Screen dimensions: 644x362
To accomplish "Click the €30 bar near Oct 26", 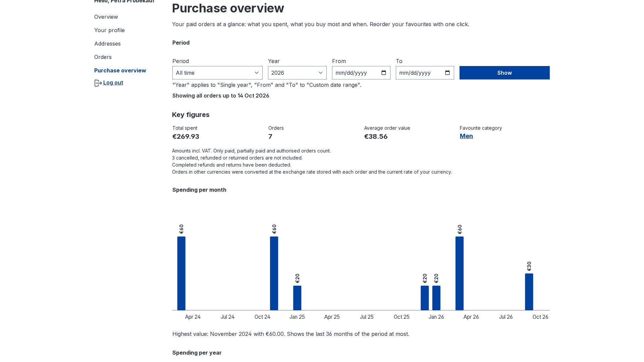I will [x=529, y=292].
